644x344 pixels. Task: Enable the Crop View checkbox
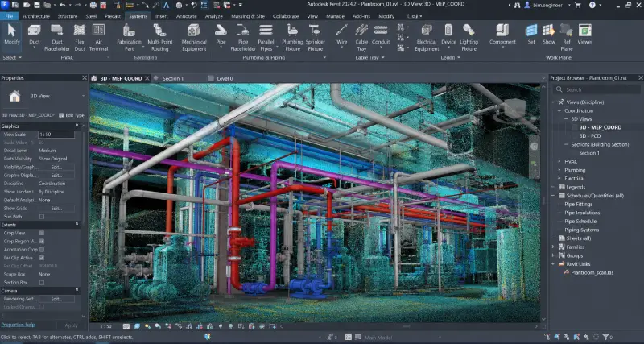(x=42, y=233)
